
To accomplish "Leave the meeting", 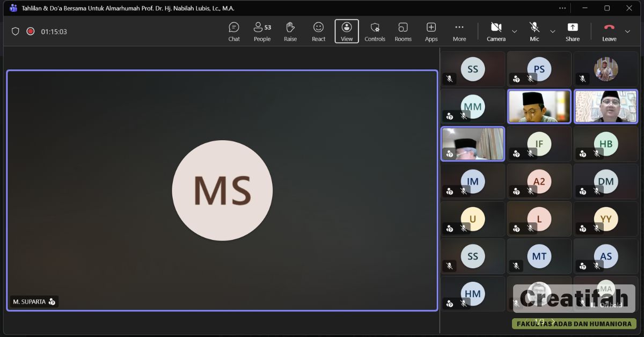I will coord(609,31).
